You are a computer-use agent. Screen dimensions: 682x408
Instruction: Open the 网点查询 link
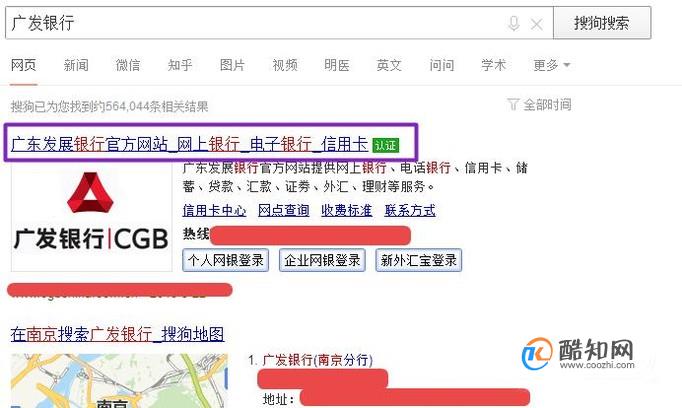pos(284,211)
